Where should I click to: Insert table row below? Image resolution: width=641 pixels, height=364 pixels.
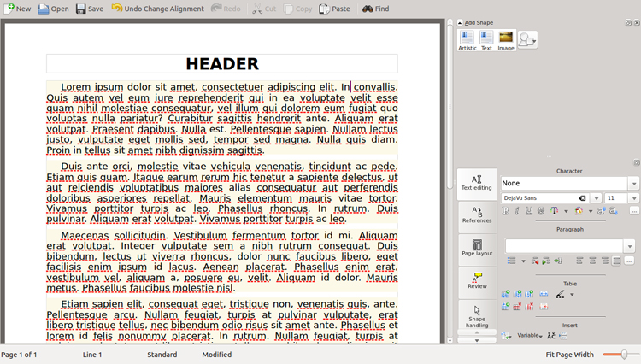coord(505,307)
